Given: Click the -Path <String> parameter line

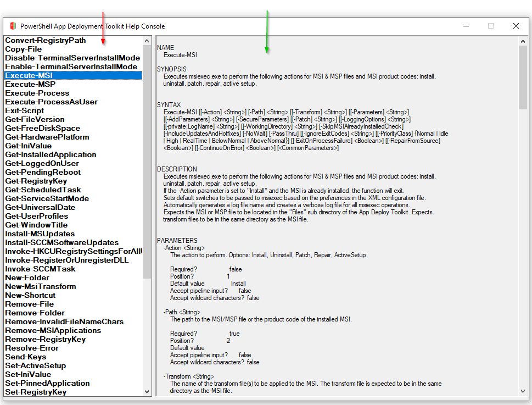Looking at the screenshot, I should 182,312.
